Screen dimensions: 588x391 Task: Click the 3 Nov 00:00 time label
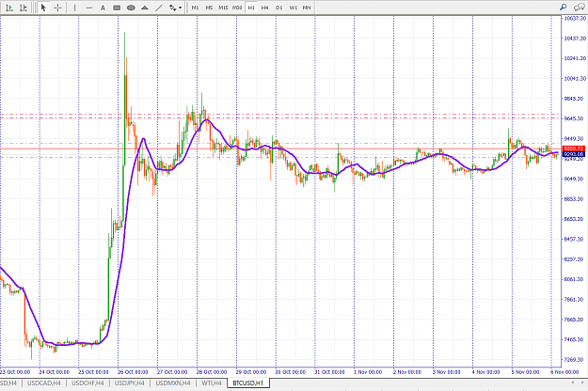(x=446, y=372)
